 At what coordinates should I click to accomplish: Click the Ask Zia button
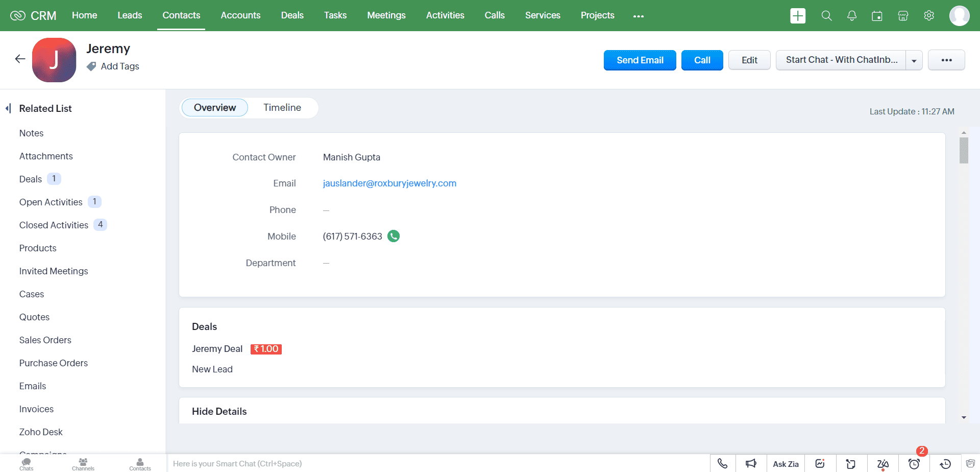(x=786, y=464)
